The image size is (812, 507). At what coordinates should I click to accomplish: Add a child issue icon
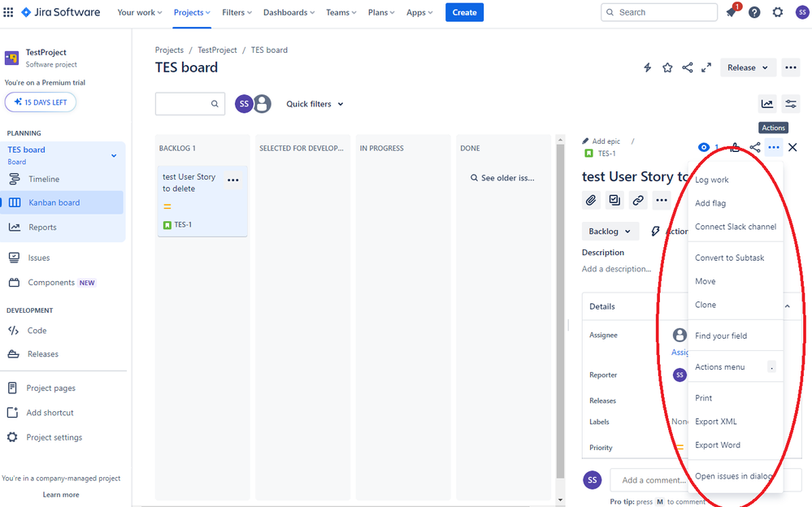click(x=614, y=201)
